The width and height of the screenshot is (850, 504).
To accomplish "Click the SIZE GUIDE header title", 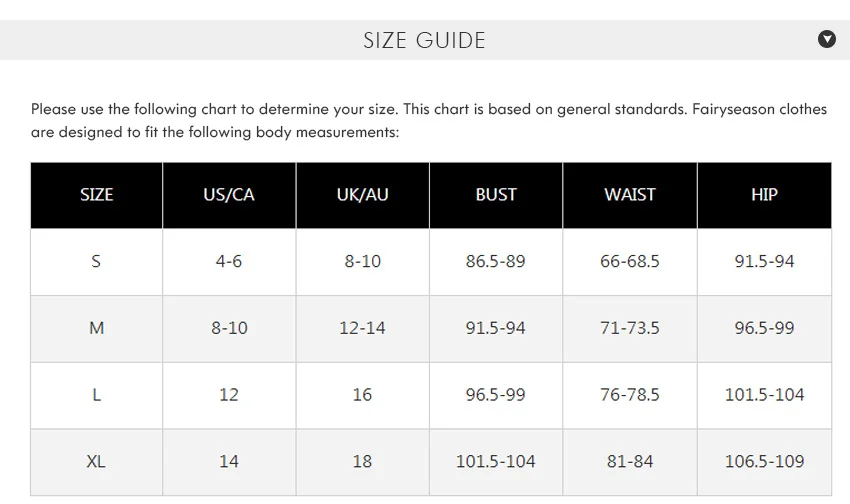I will point(424,41).
